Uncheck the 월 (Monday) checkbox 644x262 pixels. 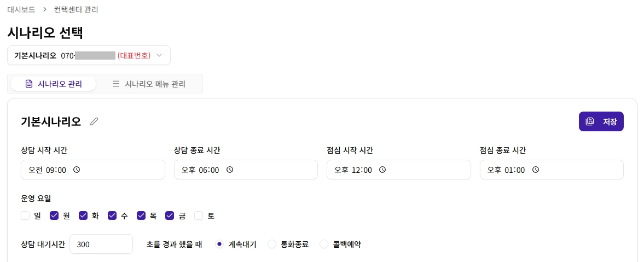pyautogui.click(x=54, y=216)
